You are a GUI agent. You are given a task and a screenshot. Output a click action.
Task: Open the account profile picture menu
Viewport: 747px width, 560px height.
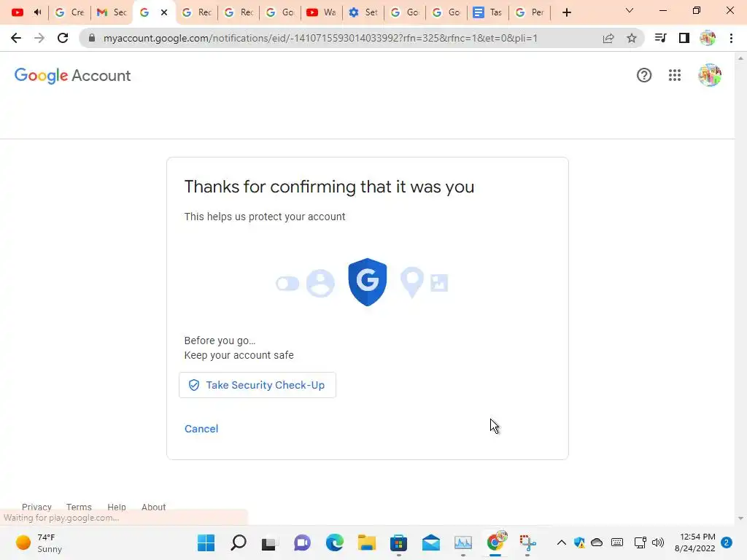coord(709,75)
